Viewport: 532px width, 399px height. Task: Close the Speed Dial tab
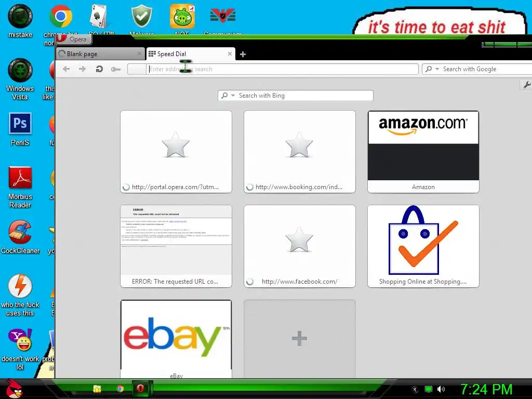230,54
